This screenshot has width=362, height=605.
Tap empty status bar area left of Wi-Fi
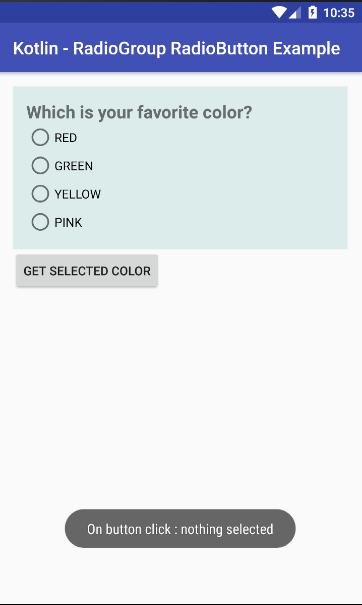point(135,12)
